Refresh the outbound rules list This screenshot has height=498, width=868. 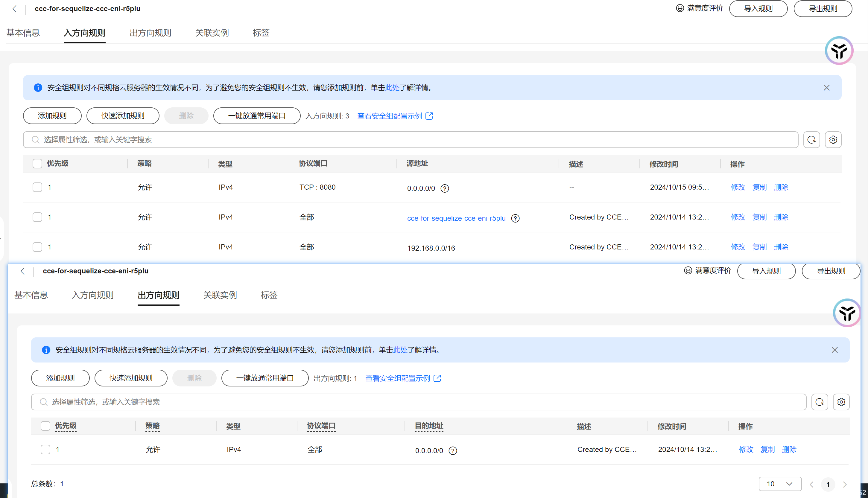(820, 402)
